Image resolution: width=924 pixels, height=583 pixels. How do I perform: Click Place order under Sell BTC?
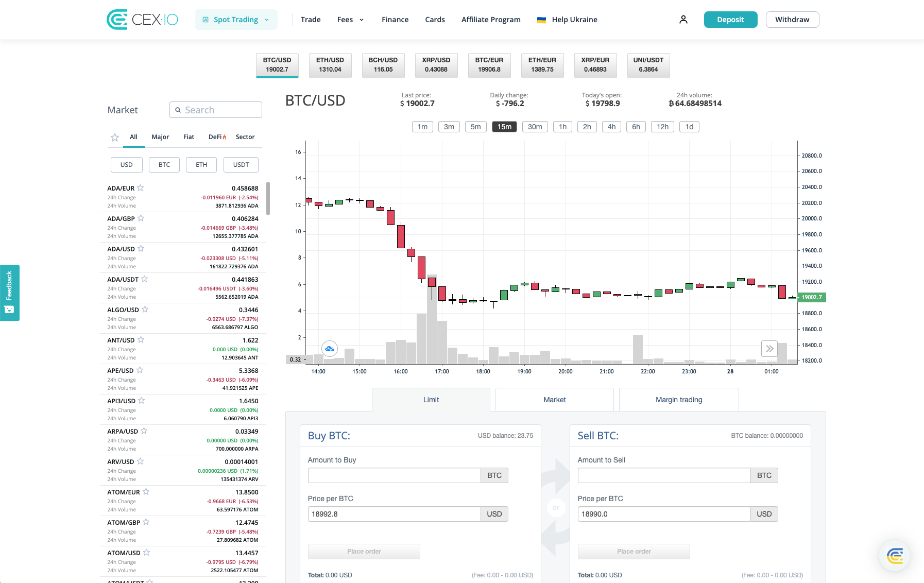coord(634,552)
